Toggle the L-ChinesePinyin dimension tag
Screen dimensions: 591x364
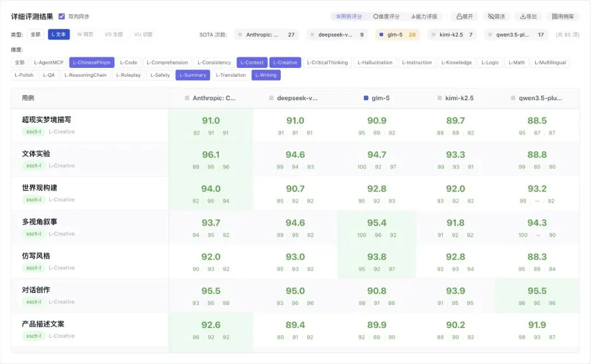(x=91, y=62)
